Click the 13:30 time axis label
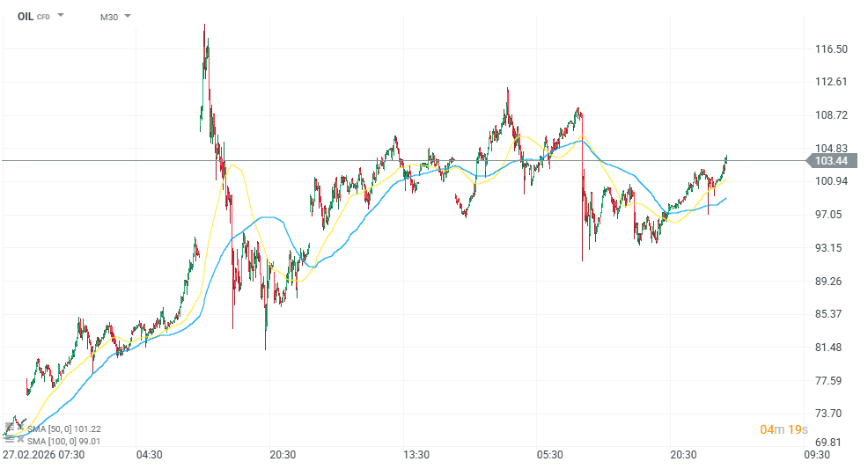This screenshot has width=868, height=469. coord(416,455)
